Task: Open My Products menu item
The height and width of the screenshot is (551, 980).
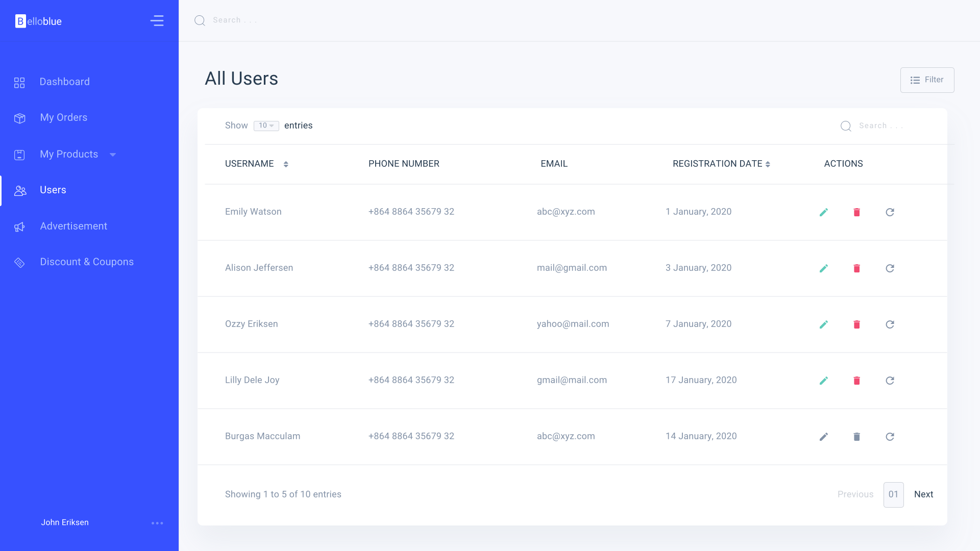Action: pyautogui.click(x=69, y=154)
